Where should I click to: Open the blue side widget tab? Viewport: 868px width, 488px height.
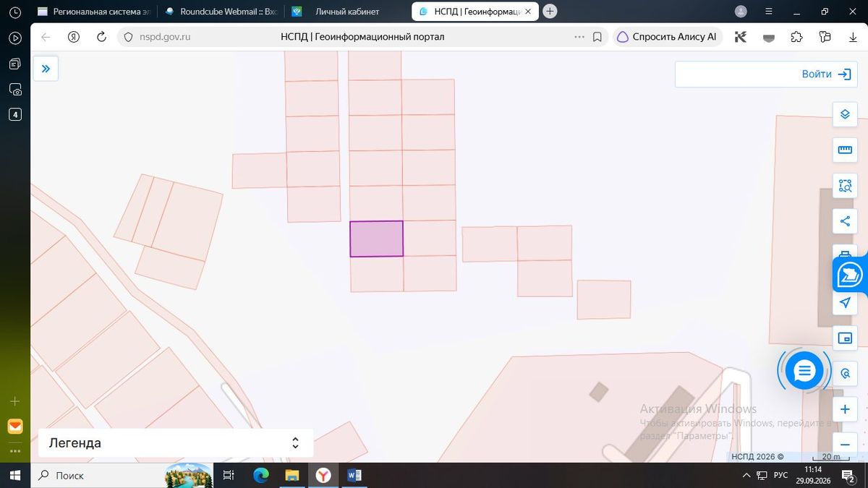tap(850, 275)
